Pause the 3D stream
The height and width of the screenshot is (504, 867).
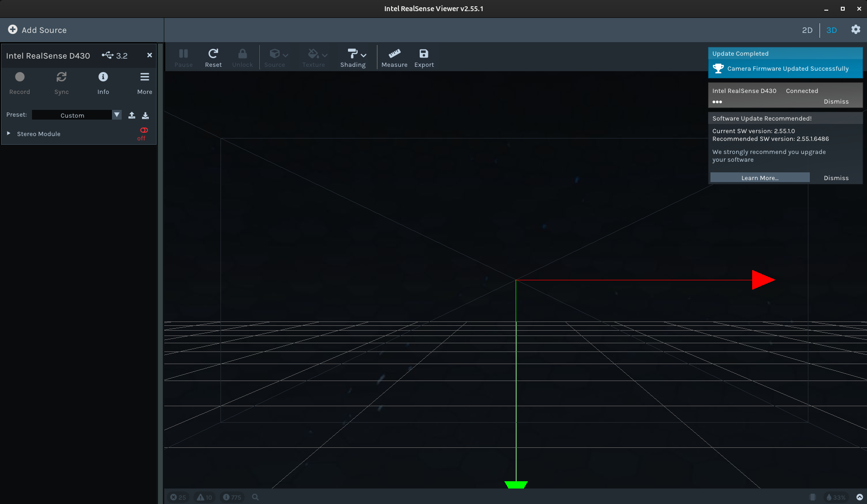click(x=184, y=58)
